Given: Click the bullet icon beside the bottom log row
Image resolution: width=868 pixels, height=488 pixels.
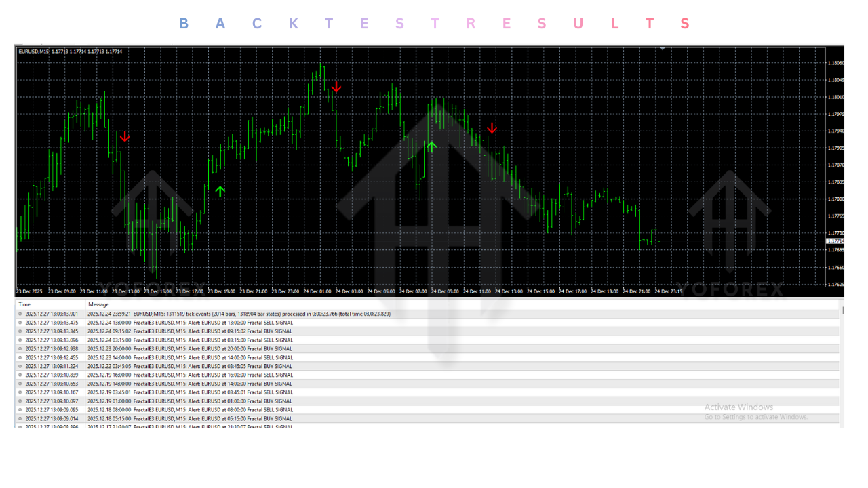Looking at the screenshot, I should pos(20,427).
